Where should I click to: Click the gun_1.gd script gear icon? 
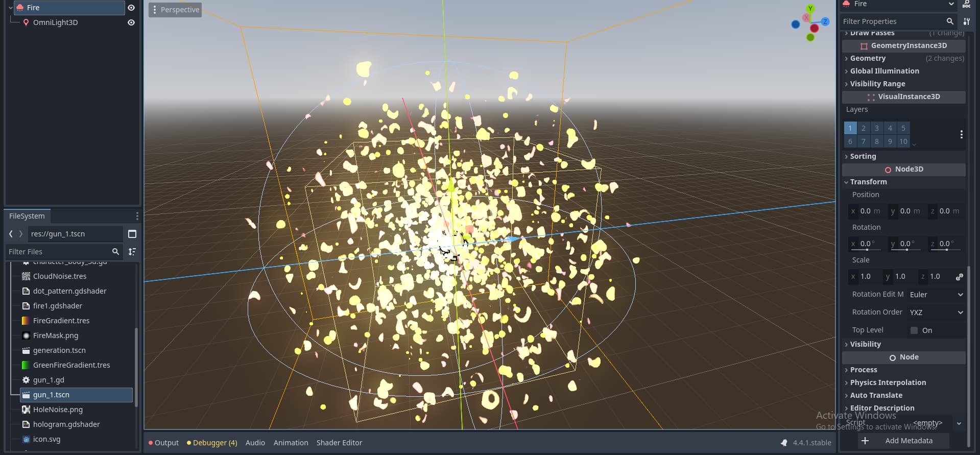26,380
